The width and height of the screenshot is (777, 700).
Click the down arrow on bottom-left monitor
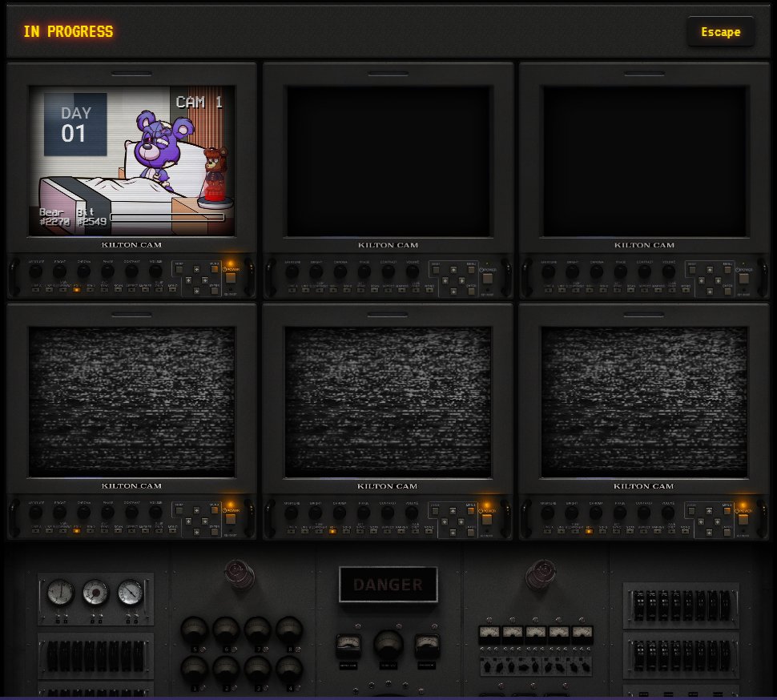pos(197,532)
